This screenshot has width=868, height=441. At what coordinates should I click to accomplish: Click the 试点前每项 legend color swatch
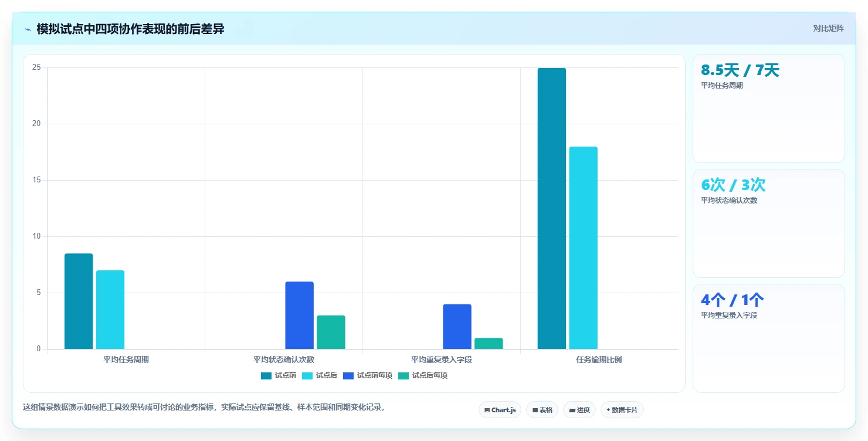pos(348,375)
